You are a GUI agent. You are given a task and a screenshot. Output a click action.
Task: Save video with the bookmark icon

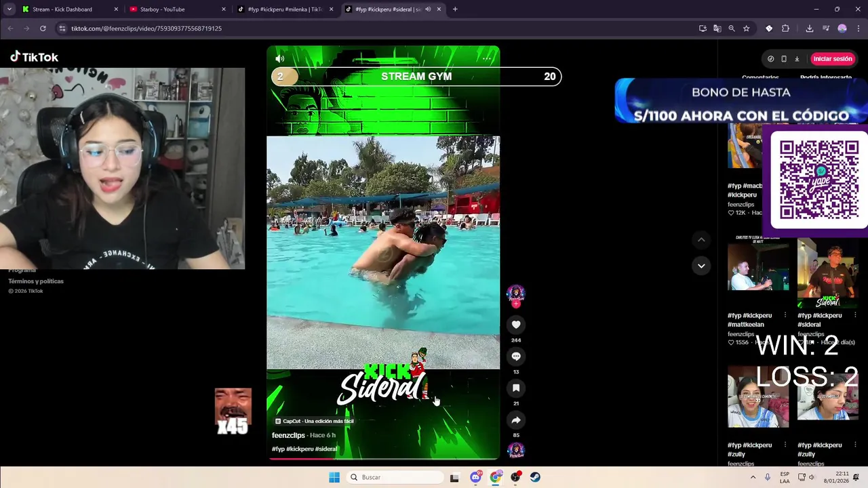coord(516,388)
